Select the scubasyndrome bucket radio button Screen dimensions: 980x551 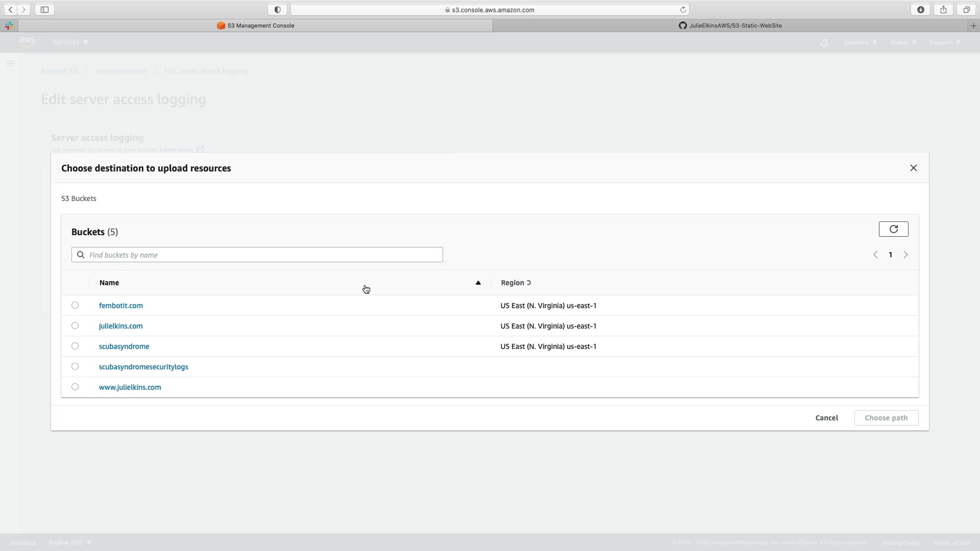coord(75,346)
